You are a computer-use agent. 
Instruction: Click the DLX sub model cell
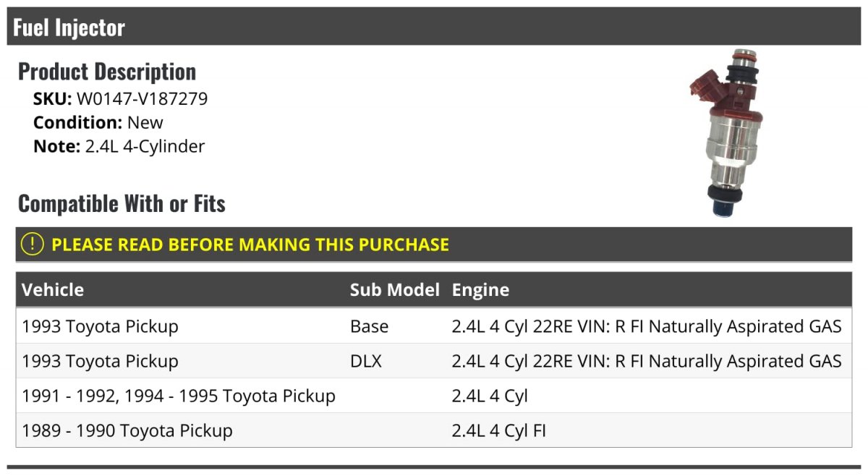[x=365, y=361]
